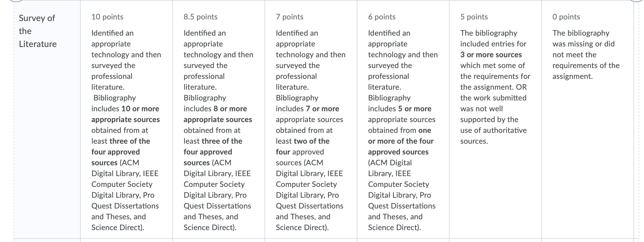The height and width of the screenshot is (242, 644).
Task: Click the '10 or more appropriate sources' text
Action: 126,114
